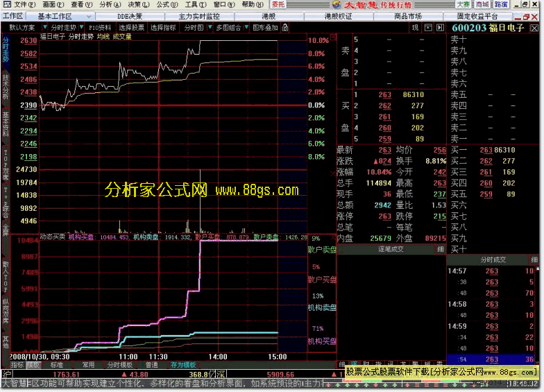Click the 沪 index value 1763.61 in status bar

pos(67,375)
